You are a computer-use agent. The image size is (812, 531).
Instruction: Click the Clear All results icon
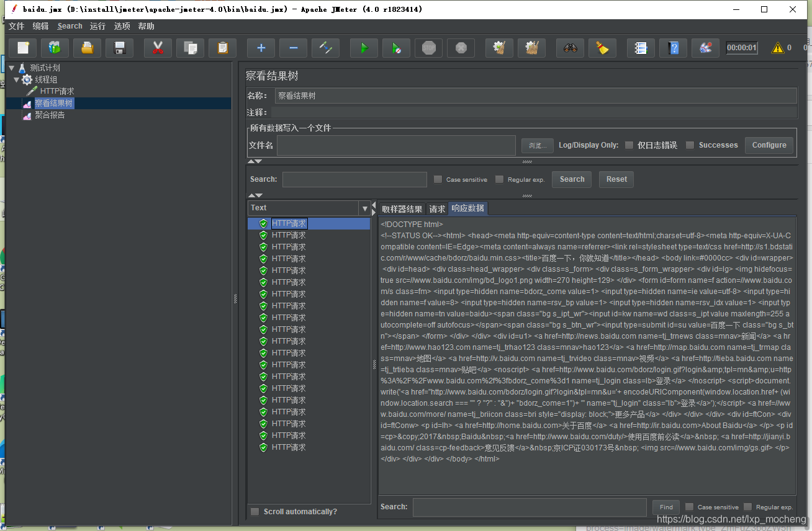tap(531, 48)
